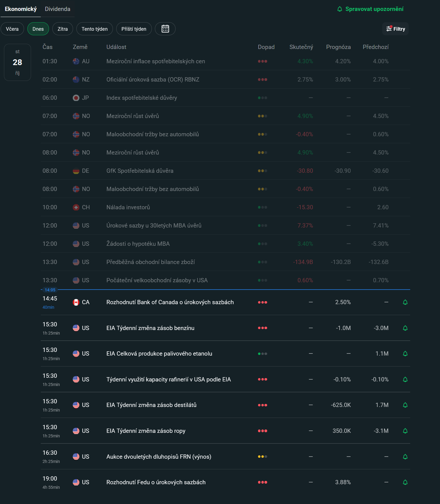The width and height of the screenshot is (440, 504).
Task: Open Nálada investorů event row
Action: click(x=225, y=207)
